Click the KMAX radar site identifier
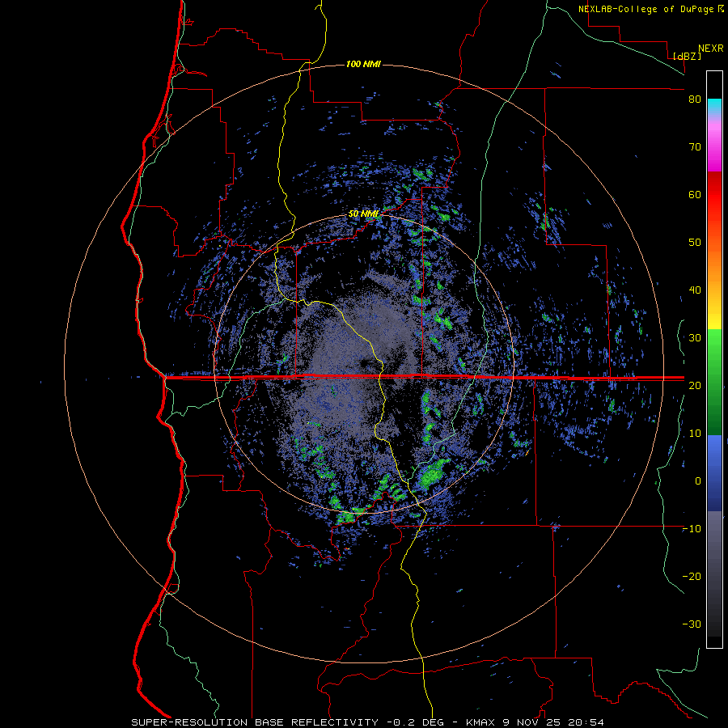Screen dimensions: 728x728 [481, 722]
